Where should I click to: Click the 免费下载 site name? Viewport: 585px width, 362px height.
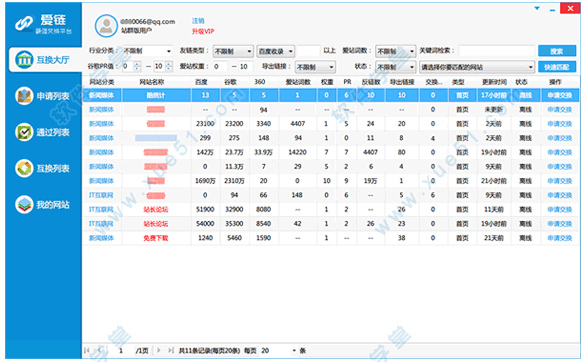pyautogui.click(x=156, y=238)
